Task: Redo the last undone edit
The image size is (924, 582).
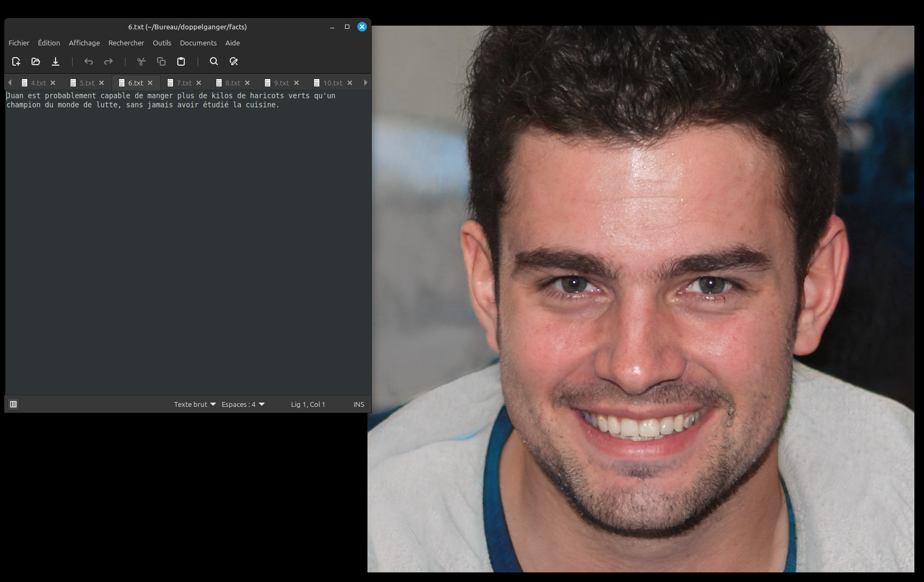Action: tap(108, 61)
